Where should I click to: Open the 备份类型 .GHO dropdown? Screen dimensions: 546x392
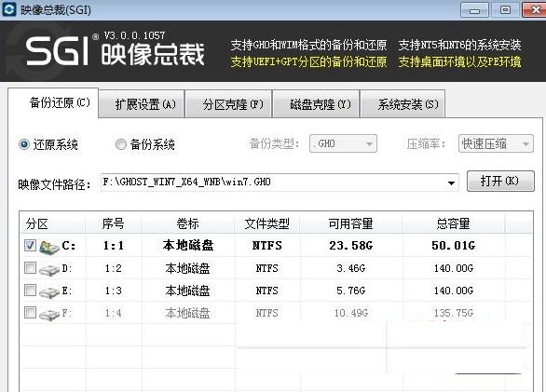[x=343, y=143]
